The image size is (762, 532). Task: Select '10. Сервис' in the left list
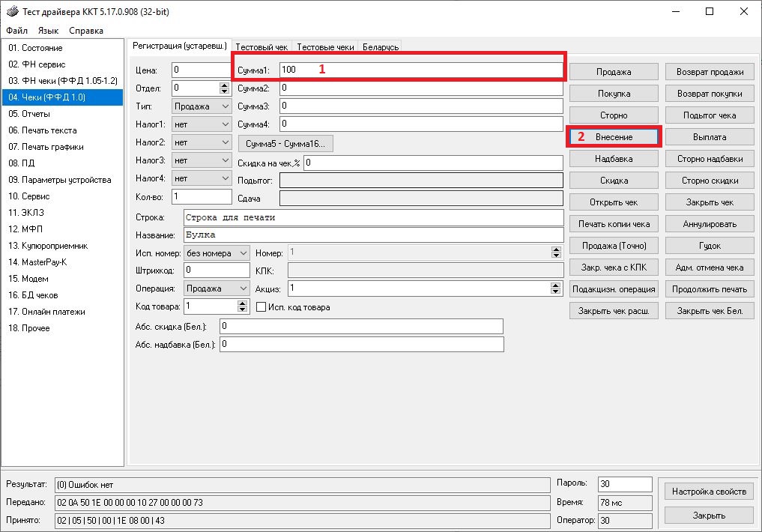(x=30, y=196)
